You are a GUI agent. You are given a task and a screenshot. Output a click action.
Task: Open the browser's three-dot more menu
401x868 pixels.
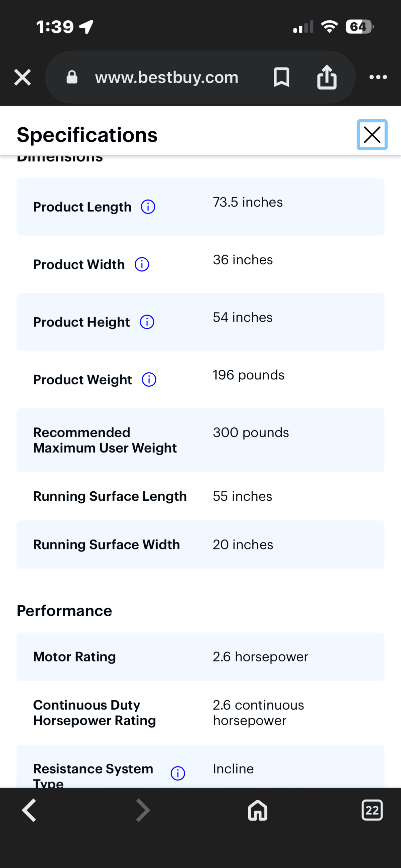(378, 77)
